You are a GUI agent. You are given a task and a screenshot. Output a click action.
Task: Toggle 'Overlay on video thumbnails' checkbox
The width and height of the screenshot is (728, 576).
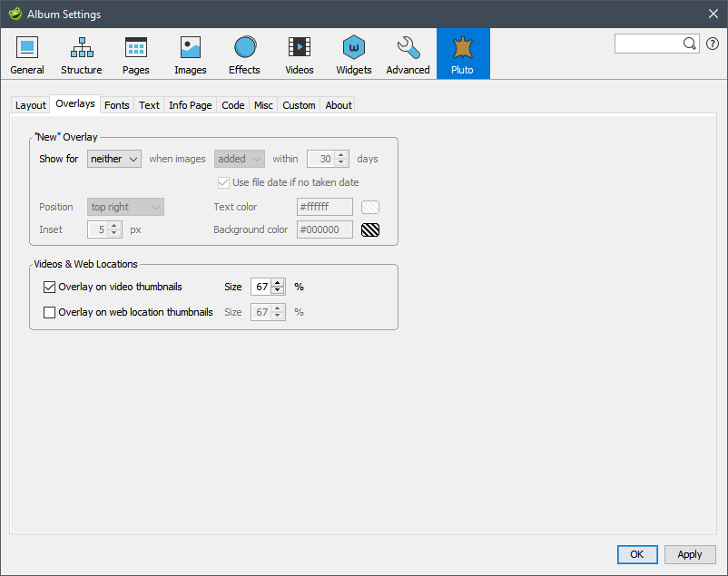coord(49,288)
